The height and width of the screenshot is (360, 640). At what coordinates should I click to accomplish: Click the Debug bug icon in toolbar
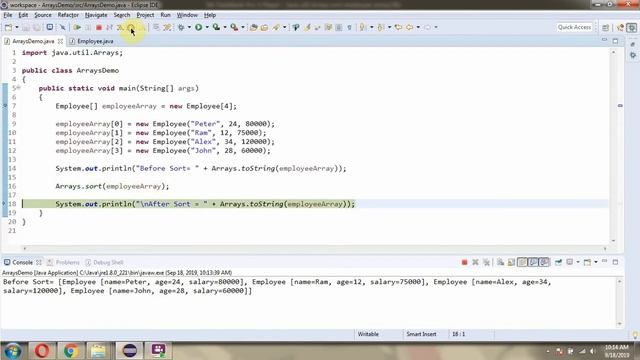(x=181, y=27)
